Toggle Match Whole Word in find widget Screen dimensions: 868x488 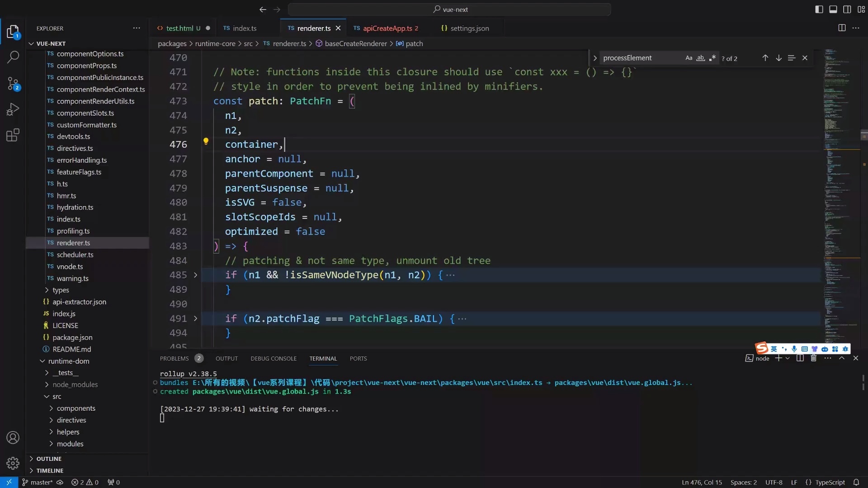[700, 58]
